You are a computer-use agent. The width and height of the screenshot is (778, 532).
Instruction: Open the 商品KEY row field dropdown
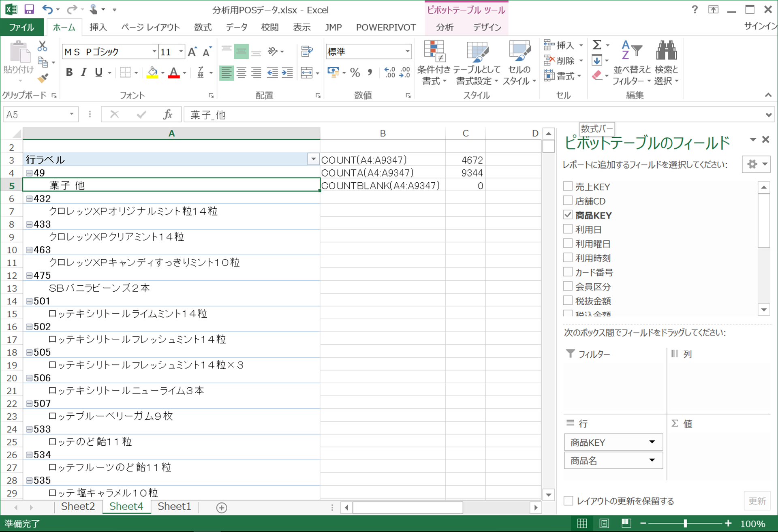(x=652, y=442)
